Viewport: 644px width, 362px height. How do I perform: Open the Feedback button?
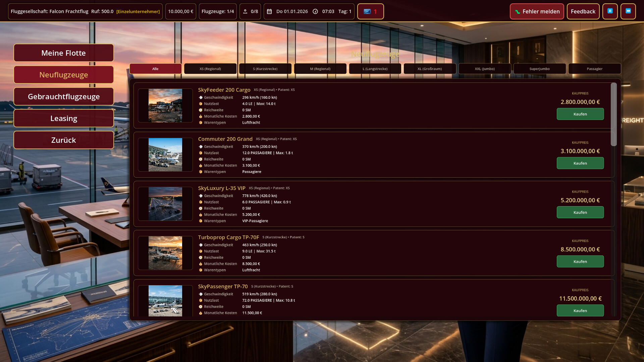point(583,11)
